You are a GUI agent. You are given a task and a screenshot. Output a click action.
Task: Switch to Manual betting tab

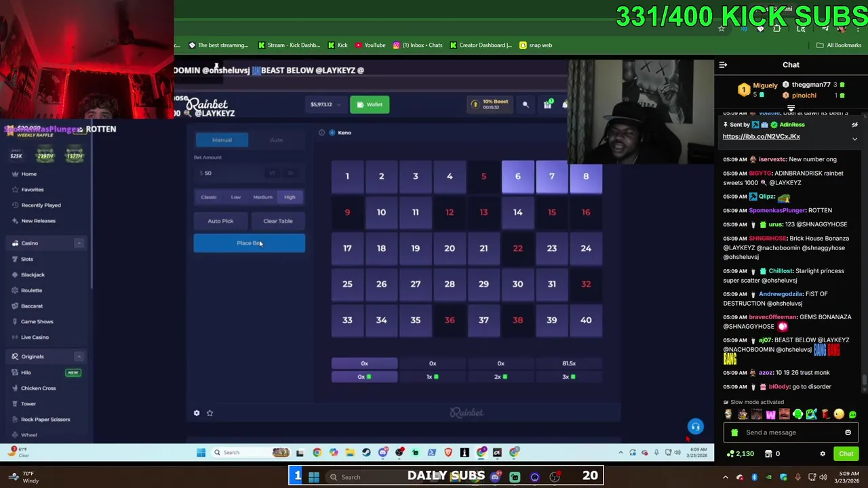(222, 140)
